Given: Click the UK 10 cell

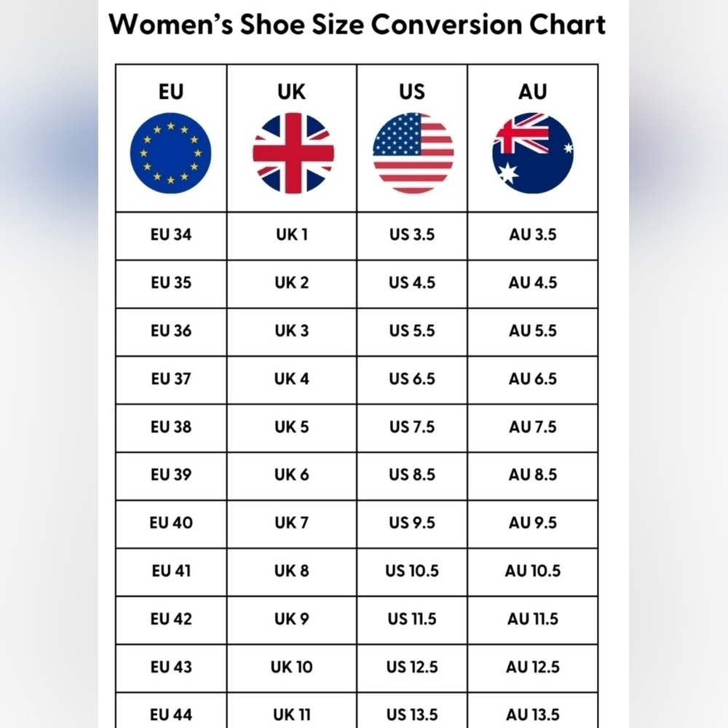Looking at the screenshot, I should click(x=292, y=667).
